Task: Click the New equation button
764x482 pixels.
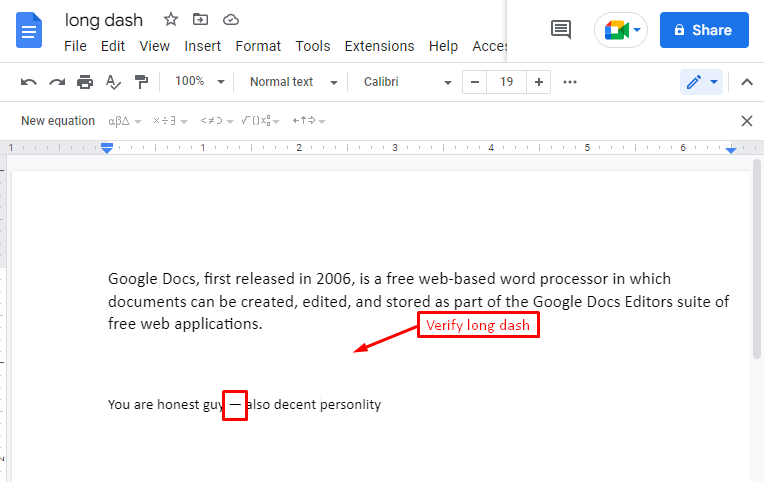Action: click(57, 121)
